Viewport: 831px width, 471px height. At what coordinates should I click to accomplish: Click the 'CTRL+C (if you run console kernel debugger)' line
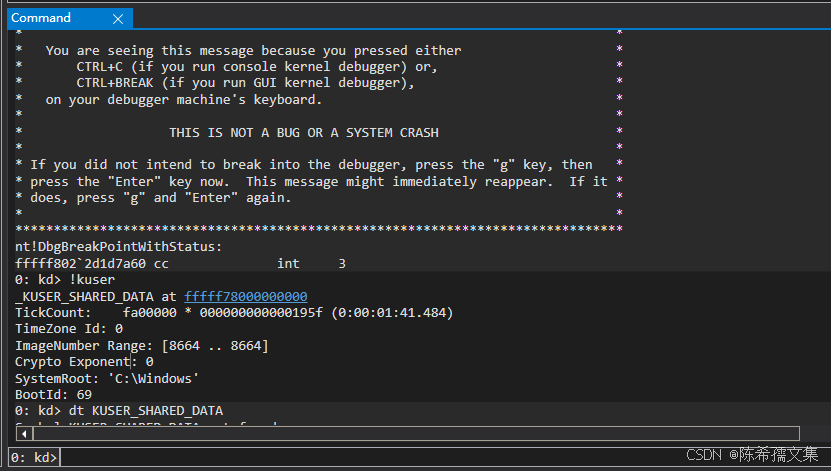[257, 67]
